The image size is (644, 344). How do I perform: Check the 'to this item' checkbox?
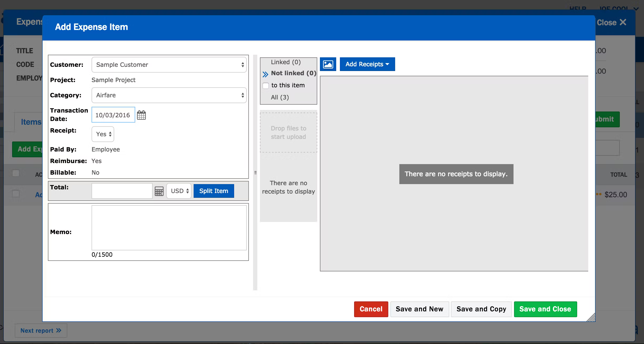click(266, 86)
